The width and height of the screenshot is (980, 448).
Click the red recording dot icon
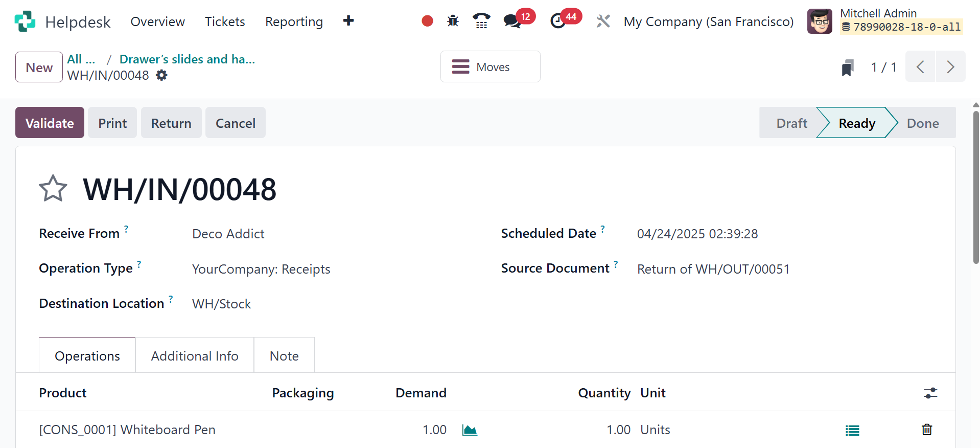pos(427,21)
